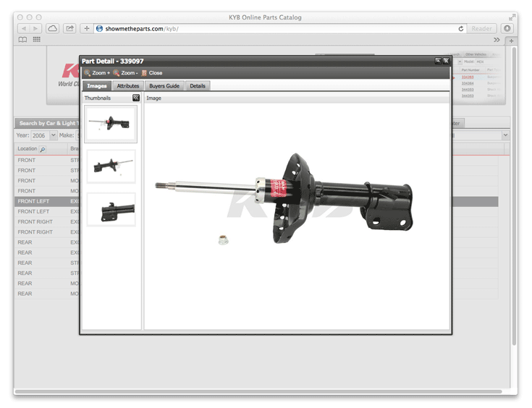Switch to the Attributes tab

pyautogui.click(x=127, y=86)
